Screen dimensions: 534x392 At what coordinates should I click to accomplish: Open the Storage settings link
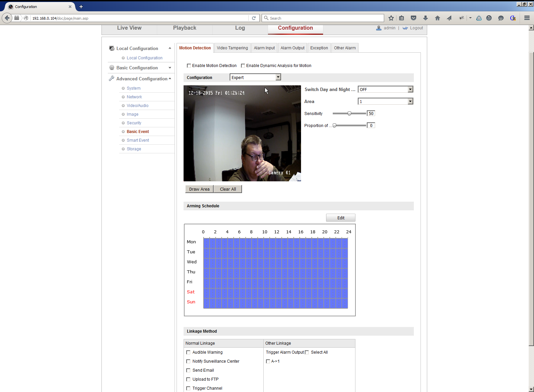[x=134, y=149]
